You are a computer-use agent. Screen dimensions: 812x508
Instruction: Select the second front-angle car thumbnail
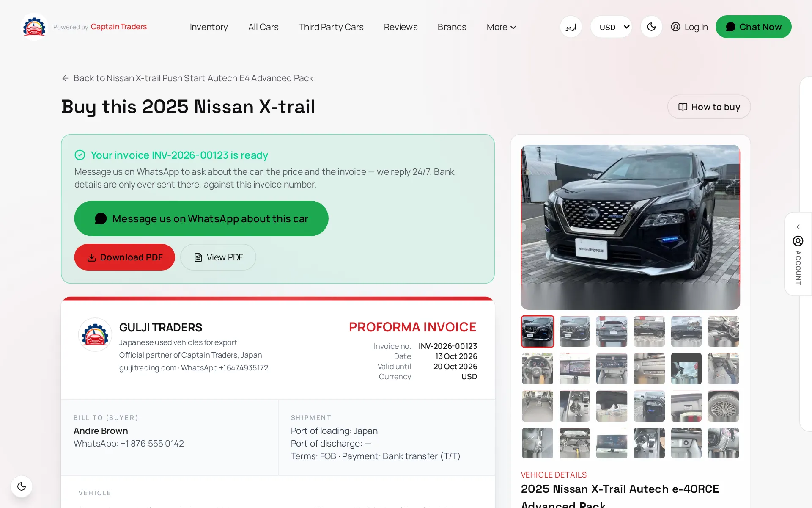(574, 331)
